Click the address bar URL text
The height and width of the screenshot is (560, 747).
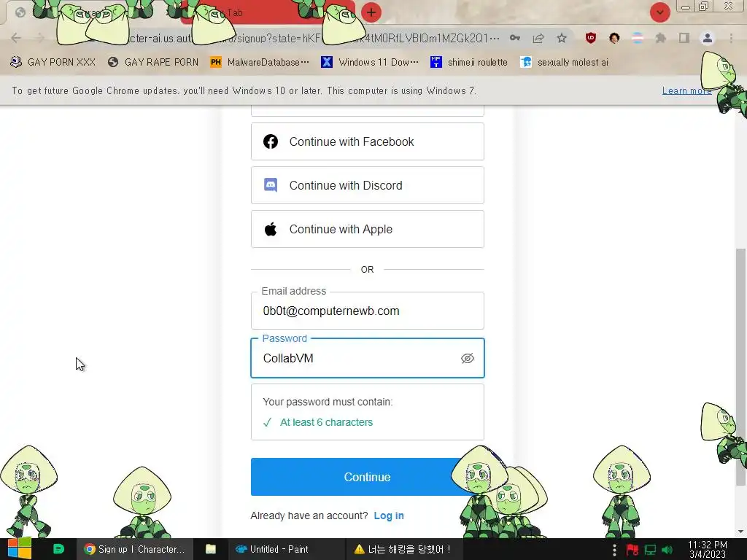(314, 38)
